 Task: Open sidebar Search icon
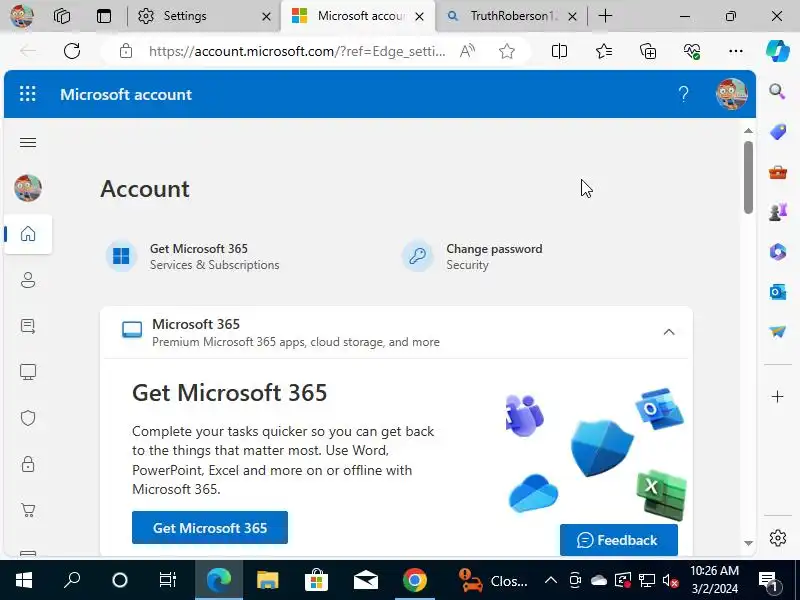click(777, 91)
